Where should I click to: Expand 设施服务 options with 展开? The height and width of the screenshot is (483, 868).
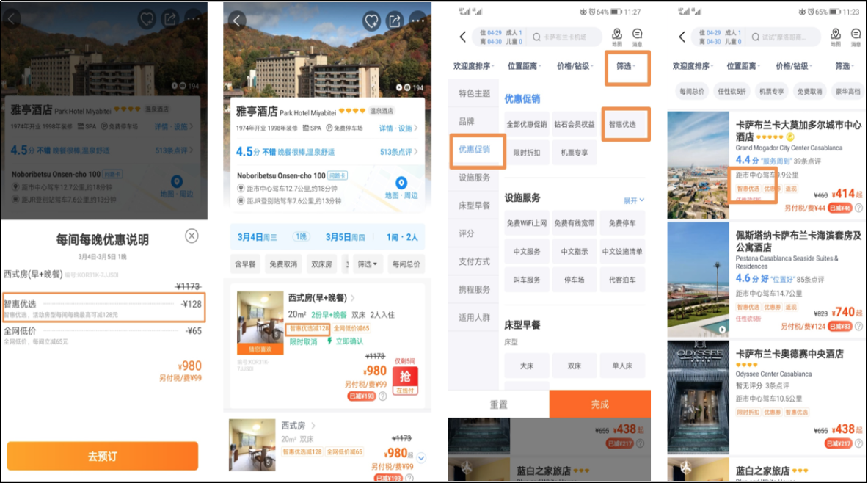point(633,200)
